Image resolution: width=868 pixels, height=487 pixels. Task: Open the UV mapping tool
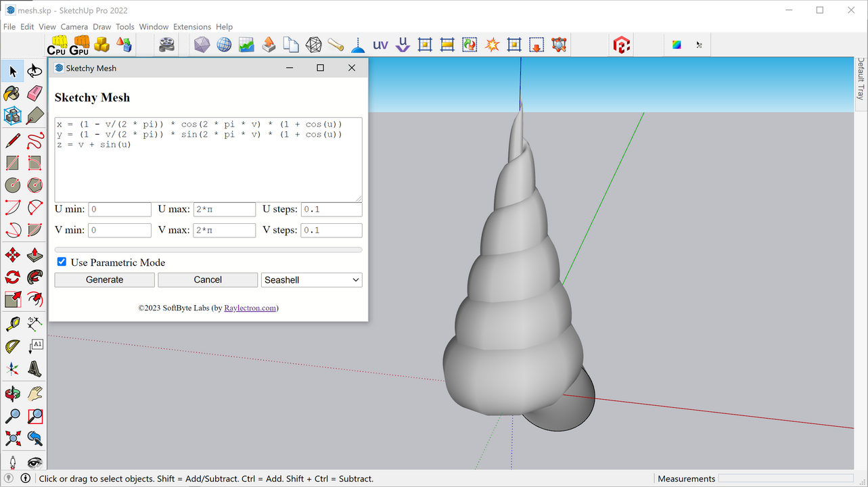coord(380,44)
